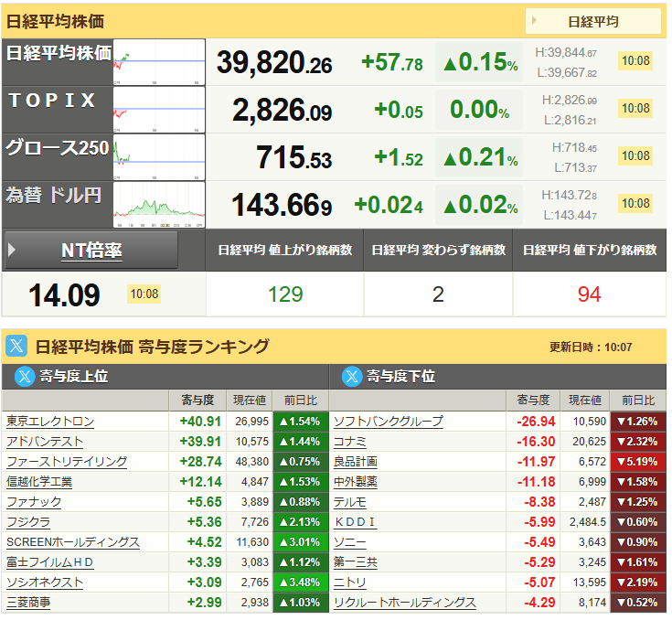Click the ▲0.15% change for 日経平均株価
Screen dimensions: 672x620
pyautogui.click(x=480, y=62)
